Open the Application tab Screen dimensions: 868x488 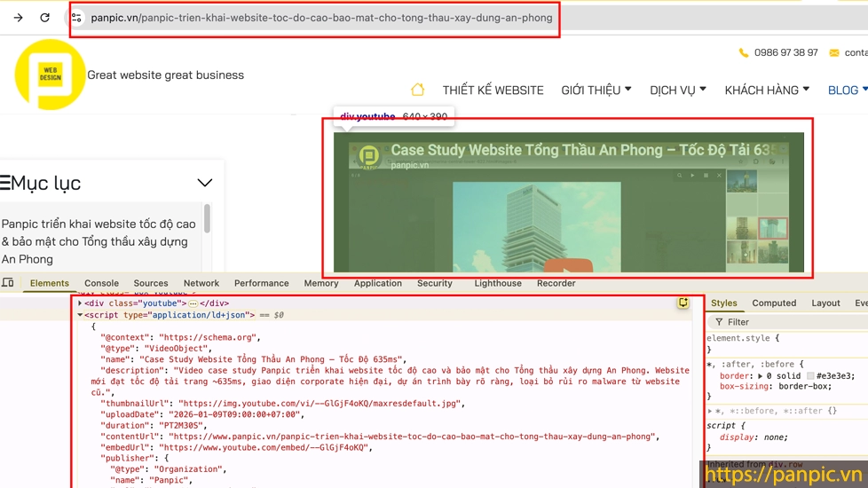377,283
